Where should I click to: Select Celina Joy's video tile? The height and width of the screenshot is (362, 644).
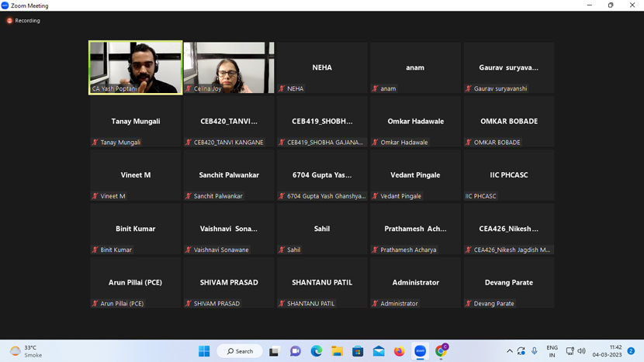tap(229, 67)
